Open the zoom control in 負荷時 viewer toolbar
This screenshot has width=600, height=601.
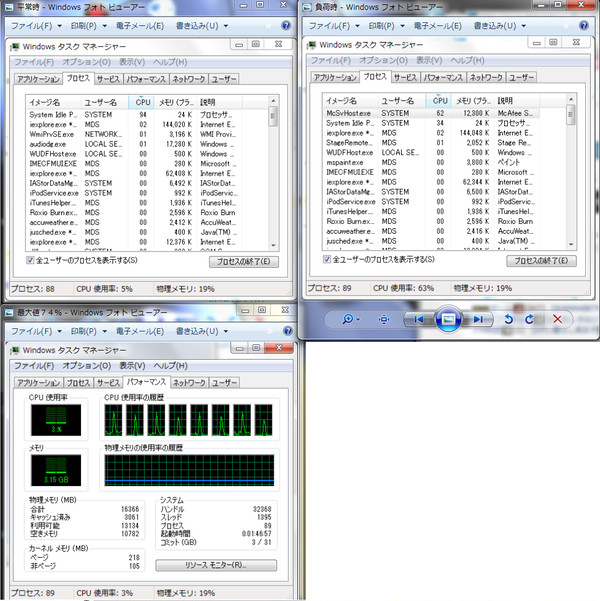(351, 319)
